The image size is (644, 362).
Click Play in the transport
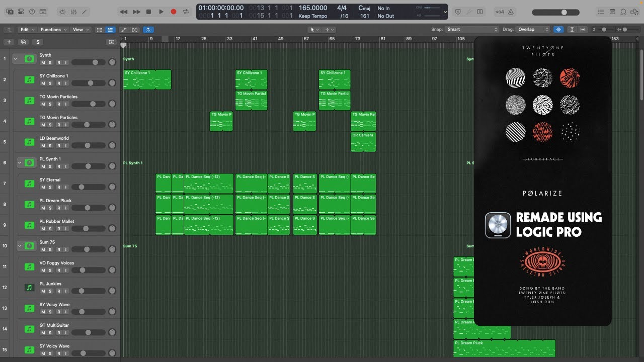161,12
